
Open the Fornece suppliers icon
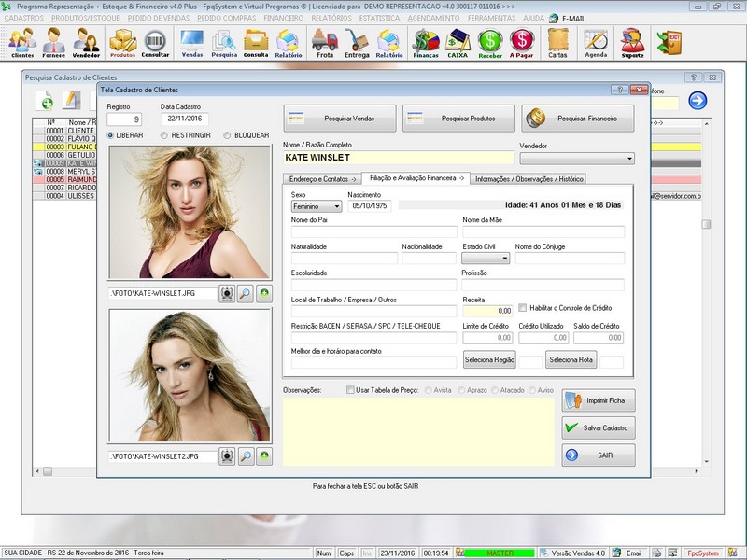pyautogui.click(x=53, y=42)
